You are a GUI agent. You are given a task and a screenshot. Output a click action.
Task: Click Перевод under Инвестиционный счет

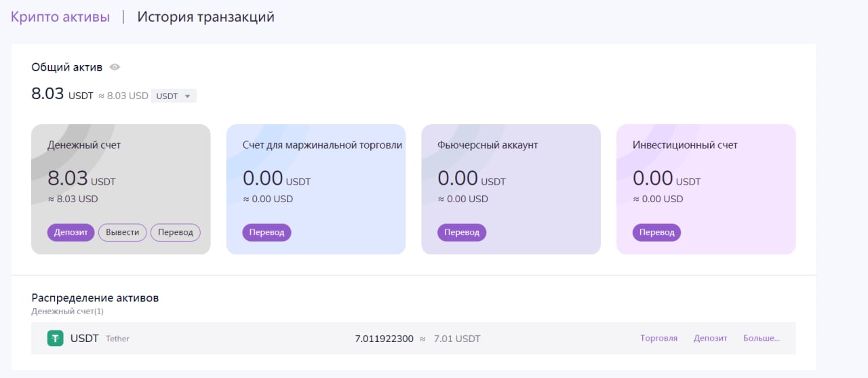(656, 232)
